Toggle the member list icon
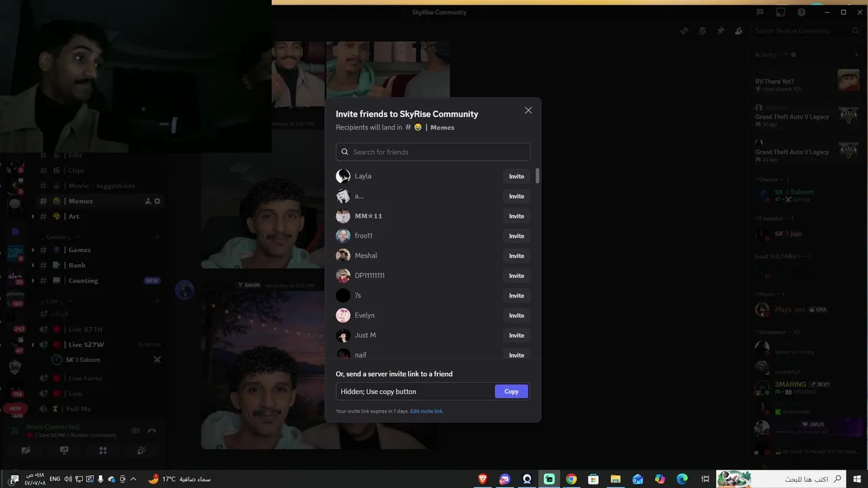This screenshot has width=868, height=488. [738, 30]
